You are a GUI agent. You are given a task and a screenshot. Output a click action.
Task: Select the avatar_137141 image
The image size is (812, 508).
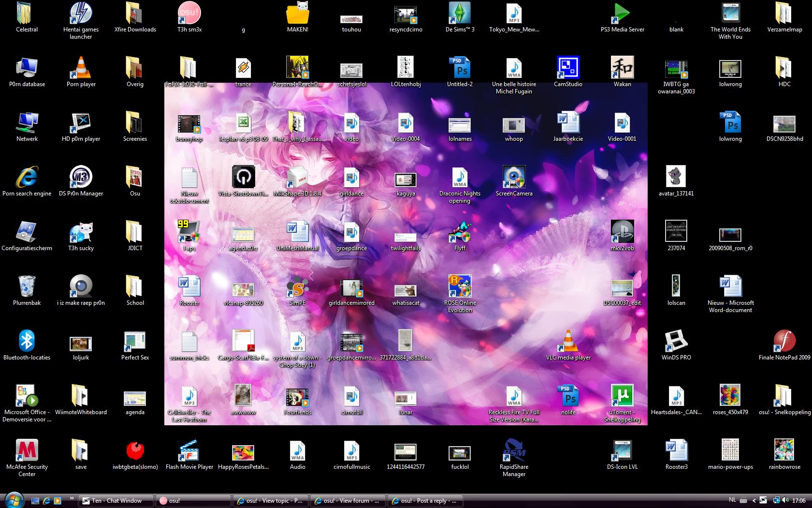[676, 182]
